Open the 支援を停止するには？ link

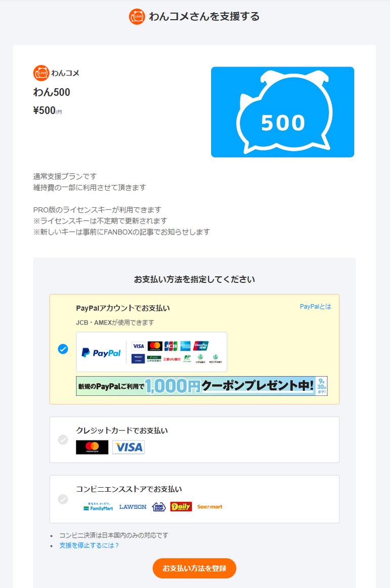[x=89, y=545]
